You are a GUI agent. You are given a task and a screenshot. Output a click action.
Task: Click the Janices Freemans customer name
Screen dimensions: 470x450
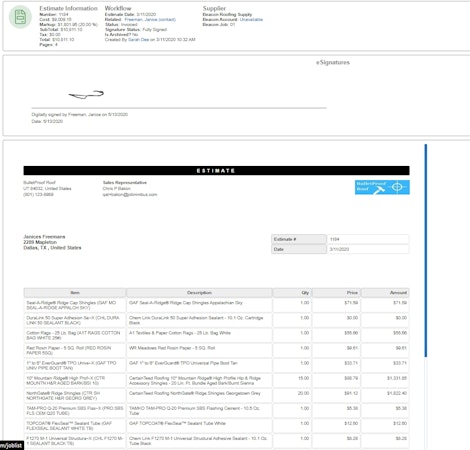coord(44,237)
